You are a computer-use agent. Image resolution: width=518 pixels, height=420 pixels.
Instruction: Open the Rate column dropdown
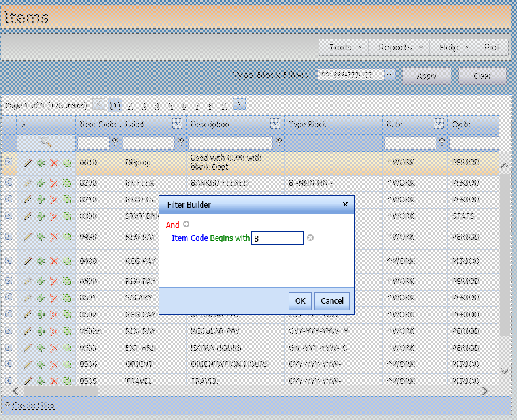pos(438,124)
